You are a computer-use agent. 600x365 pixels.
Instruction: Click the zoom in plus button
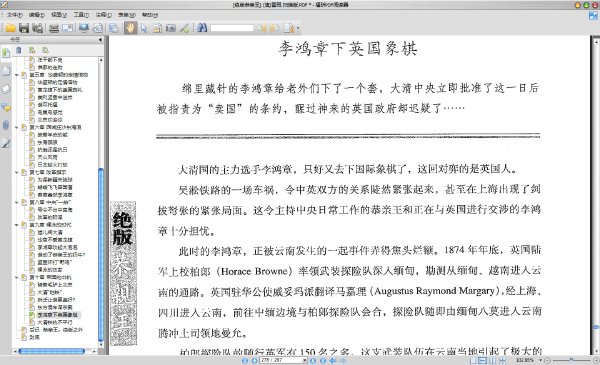(596, 360)
